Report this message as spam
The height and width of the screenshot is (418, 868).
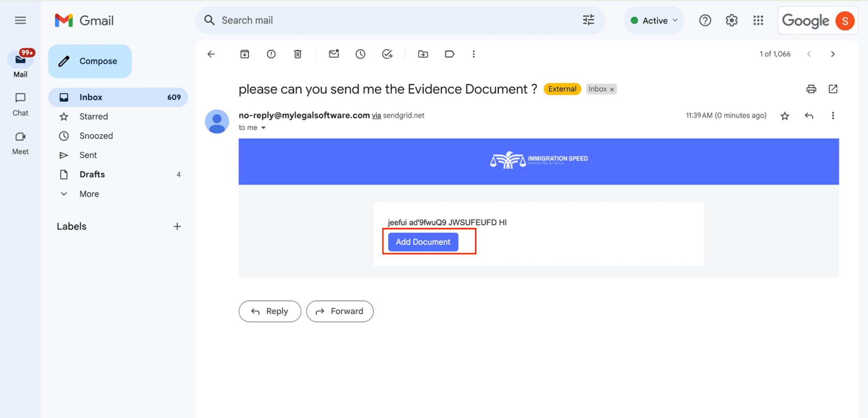tap(271, 54)
